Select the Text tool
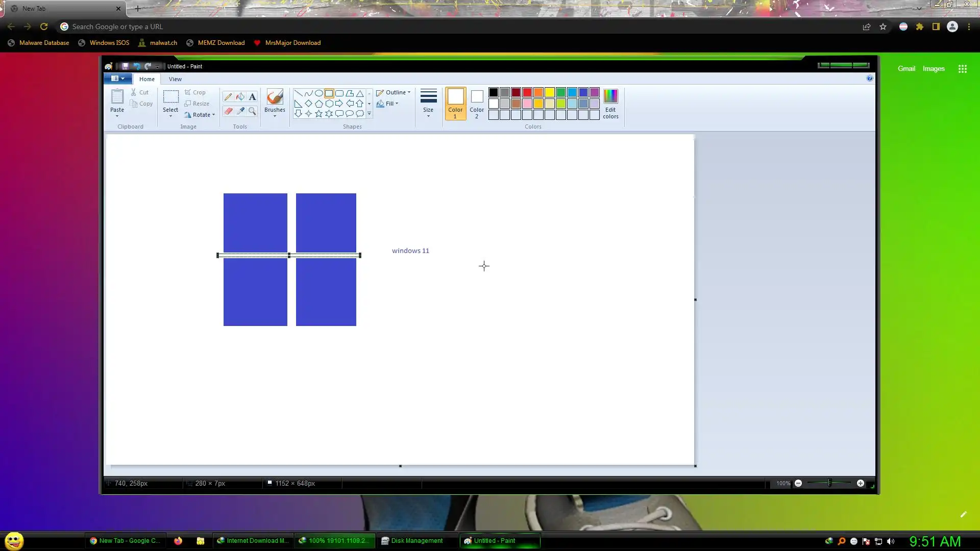980x551 pixels. point(252,97)
